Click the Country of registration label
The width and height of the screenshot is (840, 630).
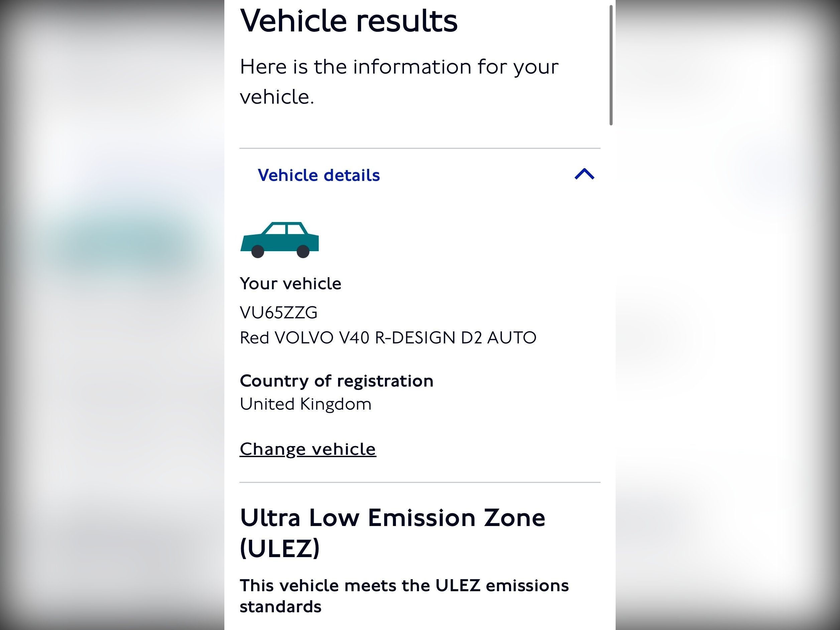click(336, 381)
